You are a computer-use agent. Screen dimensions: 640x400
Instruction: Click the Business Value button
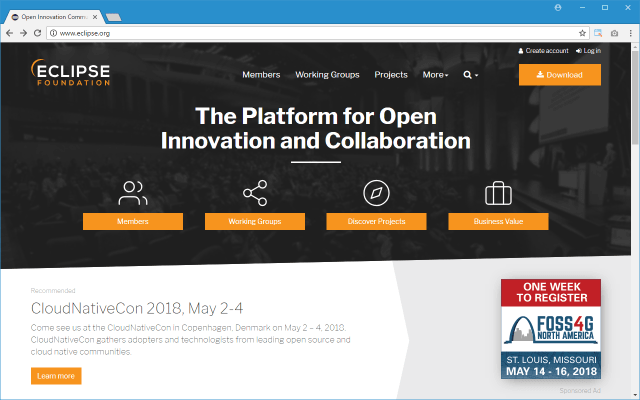tap(498, 221)
